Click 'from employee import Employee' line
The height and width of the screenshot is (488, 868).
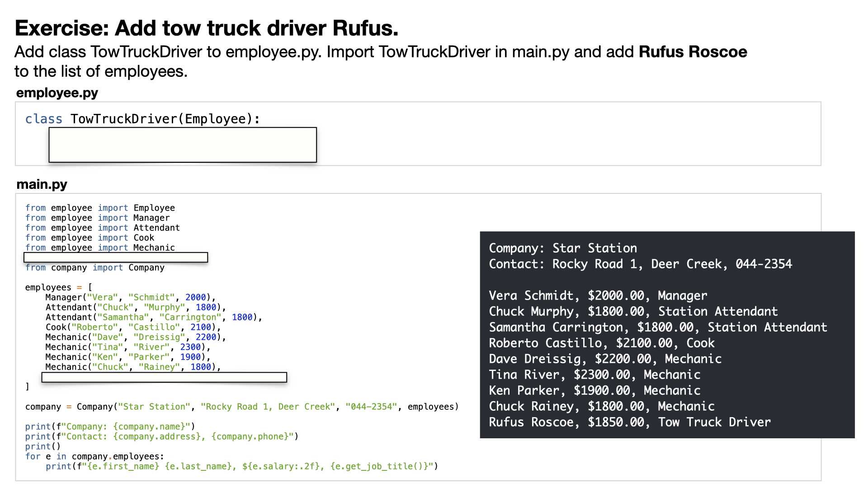point(100,208)
